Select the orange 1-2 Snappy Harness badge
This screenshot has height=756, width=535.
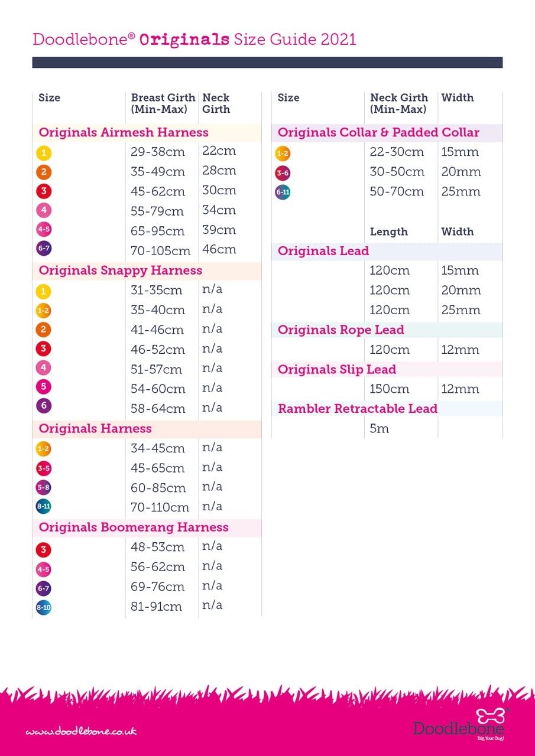pyautogui.click(x=43, y=311)
